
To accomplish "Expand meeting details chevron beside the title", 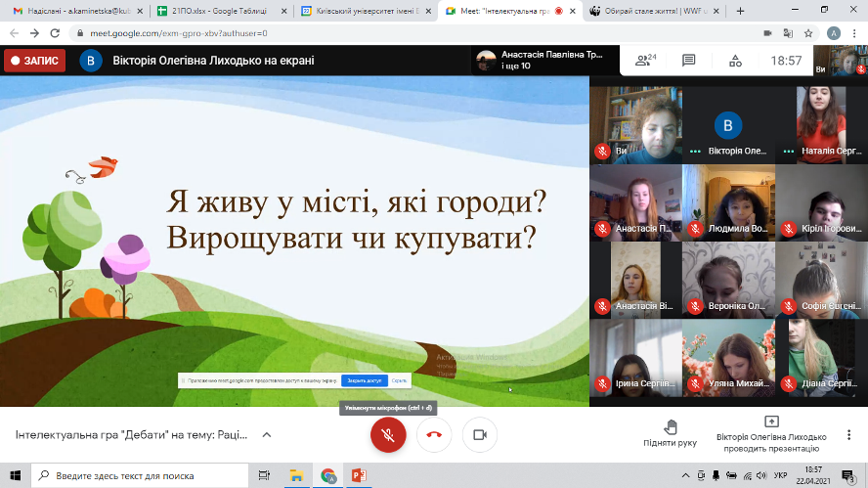I will coord(267,435).
